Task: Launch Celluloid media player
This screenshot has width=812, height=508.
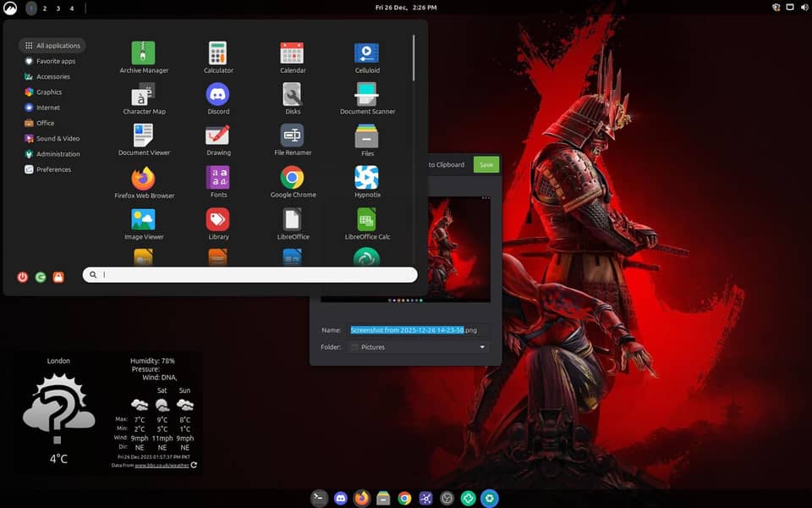Action: click(x=366, y=54)
